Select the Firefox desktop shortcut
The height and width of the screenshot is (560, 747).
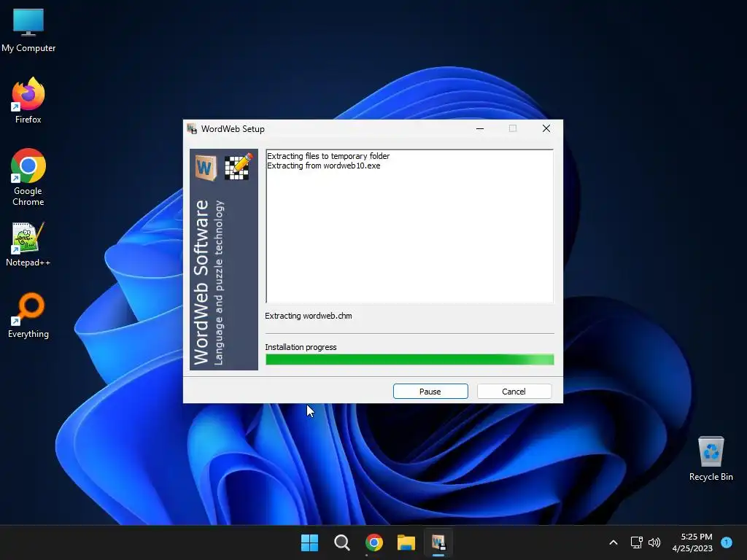point(28,101)
